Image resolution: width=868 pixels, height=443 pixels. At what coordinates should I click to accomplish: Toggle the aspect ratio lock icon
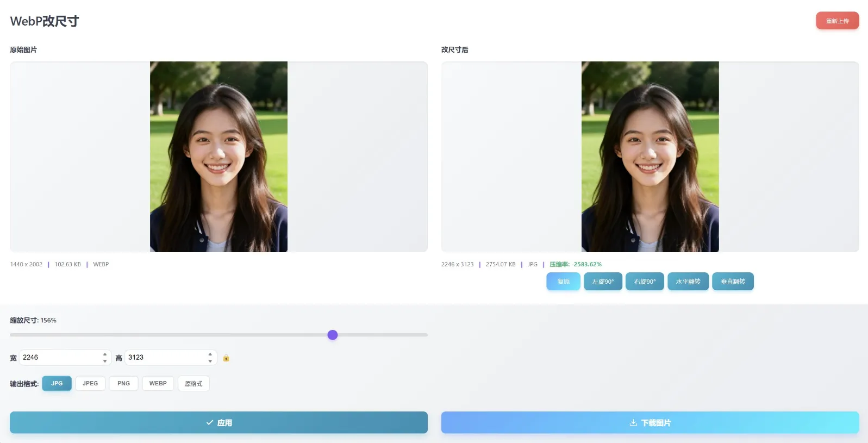[226, 358]
